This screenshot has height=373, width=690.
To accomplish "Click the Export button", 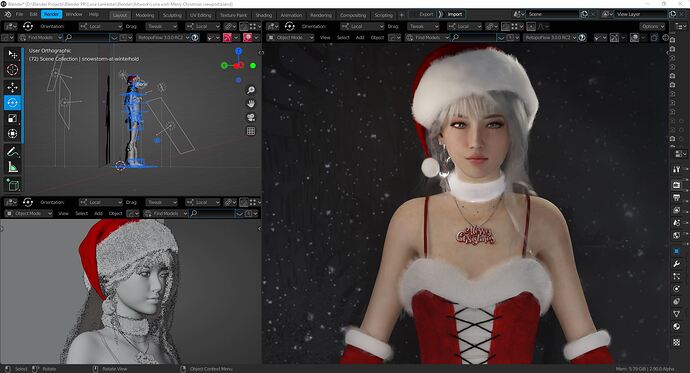I will pyautogui.click(x=426, y=15).
